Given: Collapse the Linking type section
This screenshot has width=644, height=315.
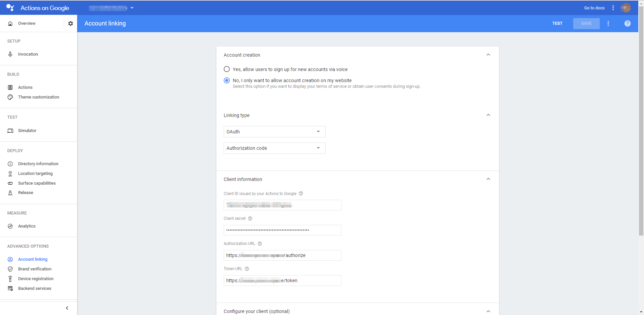Looking at the screenshot, I should (488, 115).
